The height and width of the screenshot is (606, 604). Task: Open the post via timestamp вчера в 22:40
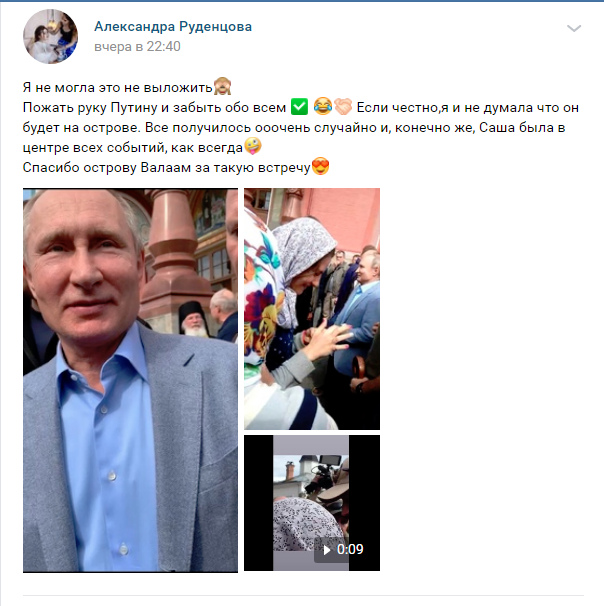point(137,46)
